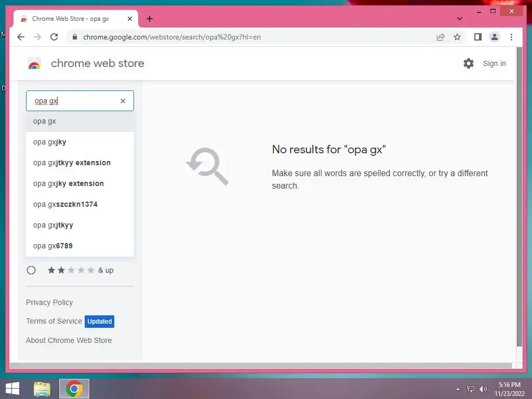
Task: Open the volume tray icon
Action: point(483,389)
